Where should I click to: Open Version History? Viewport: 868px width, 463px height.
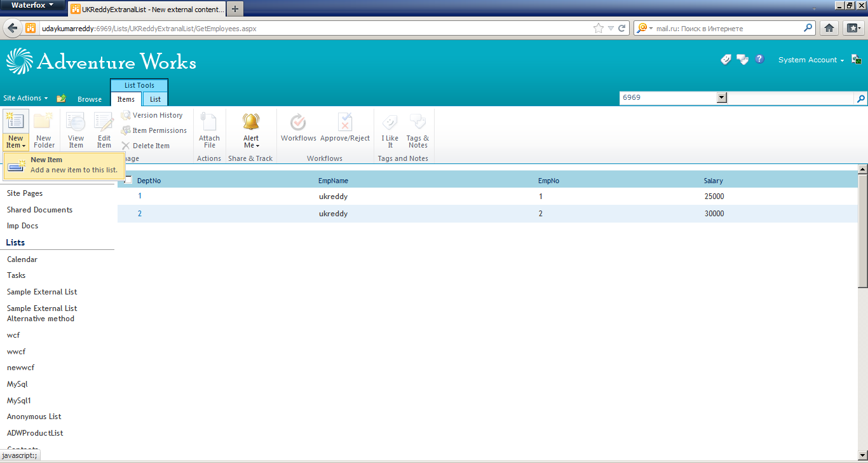click(x=152, y=115)
